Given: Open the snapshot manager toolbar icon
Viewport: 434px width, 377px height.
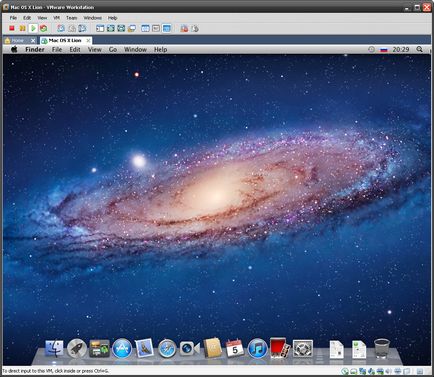Looking at the screenshot, I should [x=82, y=28].
